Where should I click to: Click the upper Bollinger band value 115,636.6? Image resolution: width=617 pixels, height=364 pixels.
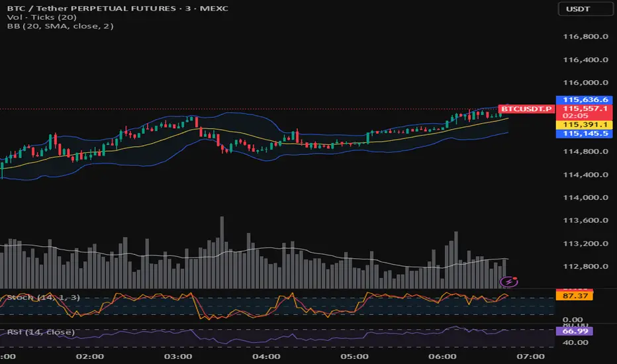pyautogui.click(x=585, y=99)
